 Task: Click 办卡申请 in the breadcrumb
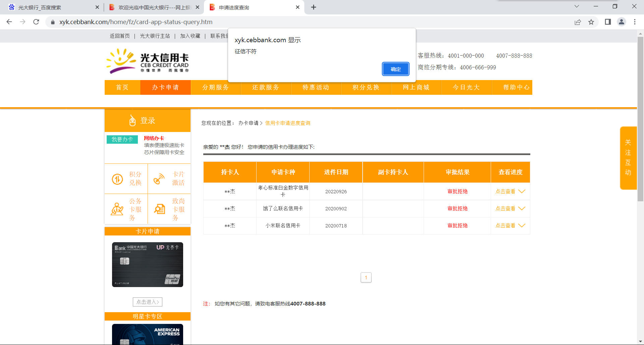pyautogui.click(x=248, y=123)
